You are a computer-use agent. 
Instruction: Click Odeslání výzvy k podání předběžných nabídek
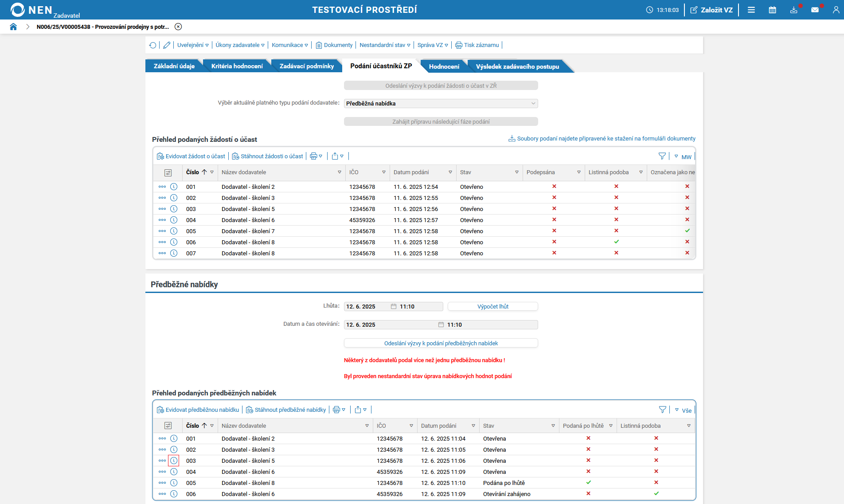[441, 343]
